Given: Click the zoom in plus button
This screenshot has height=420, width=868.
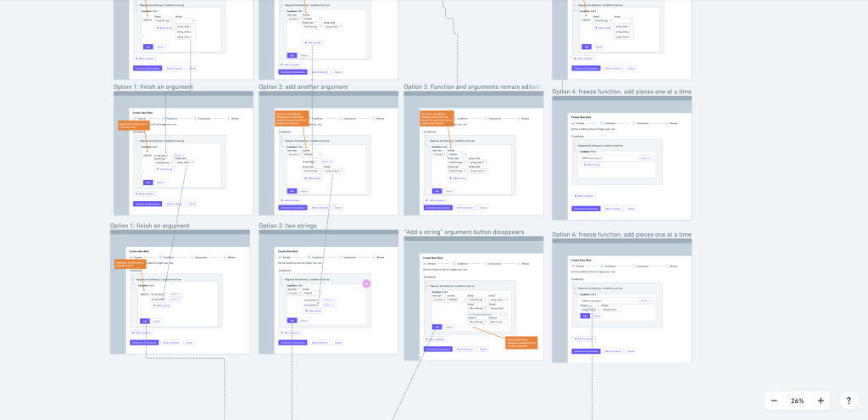Looking at the screenshot, I should coord(821,400).
